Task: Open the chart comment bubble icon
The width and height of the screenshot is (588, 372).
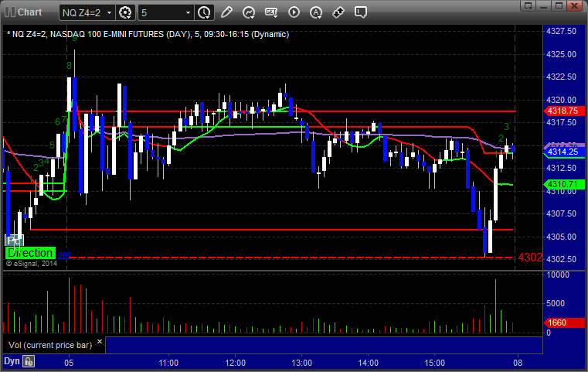Action: click(x=361, y=12)
